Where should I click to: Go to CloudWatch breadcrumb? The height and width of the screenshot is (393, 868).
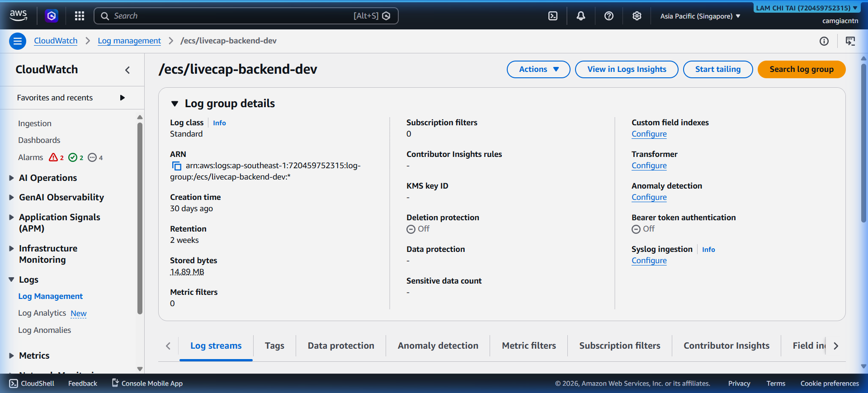[x=56, y=41]
